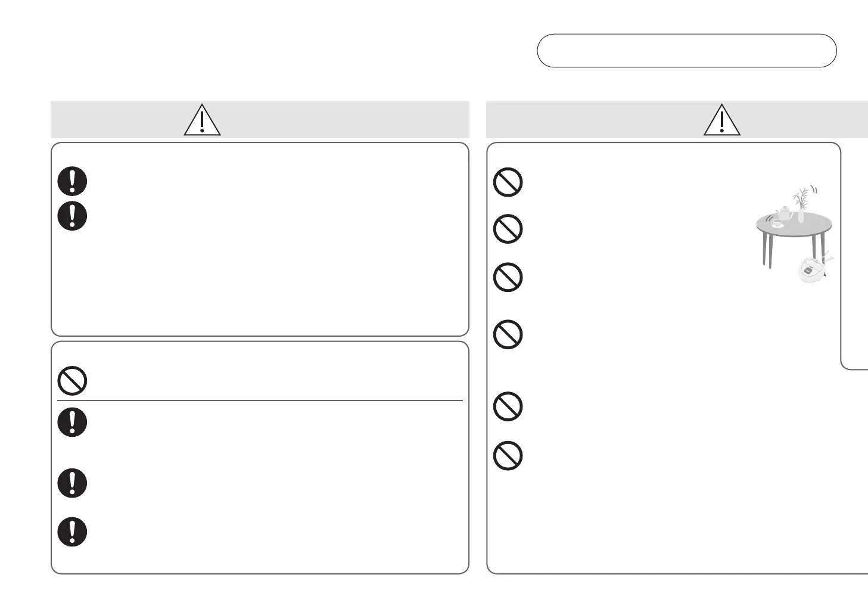This screenshot has height=615, width=868.
Task: Select the topmost exclamation icon in upper-left box
Action: tap(72, 181)
